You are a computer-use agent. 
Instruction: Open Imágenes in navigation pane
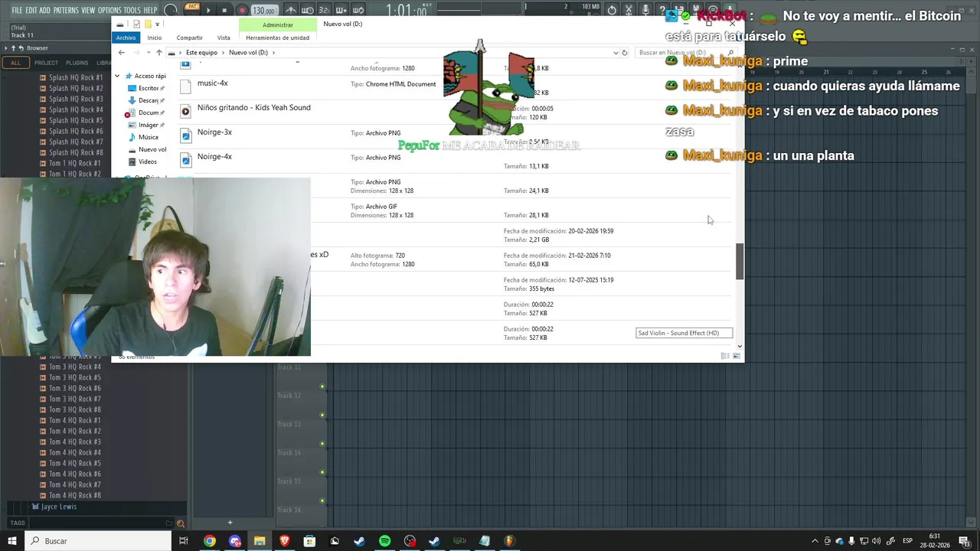[x=147, y=125]
